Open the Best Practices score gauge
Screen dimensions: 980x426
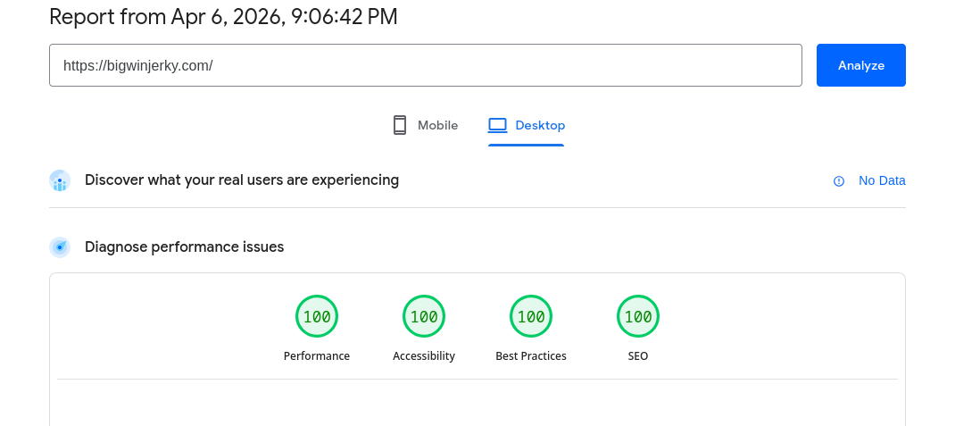[x=531, y=316]
